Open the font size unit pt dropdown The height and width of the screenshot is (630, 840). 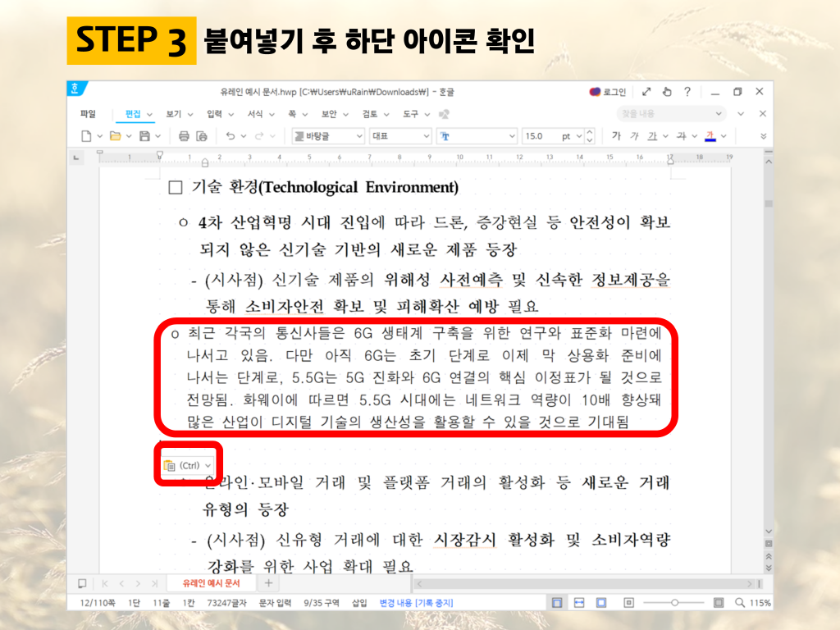click(x=579, y=137)
